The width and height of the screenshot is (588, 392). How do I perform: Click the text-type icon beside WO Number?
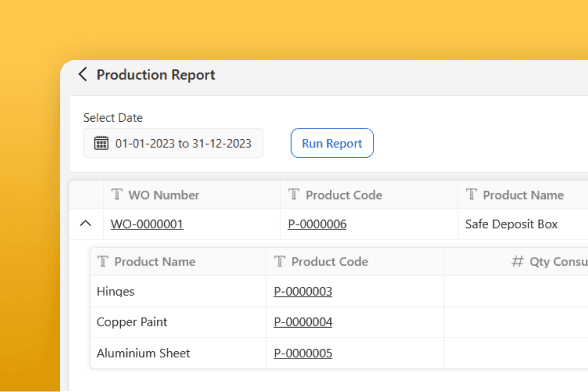pos(117,195)
